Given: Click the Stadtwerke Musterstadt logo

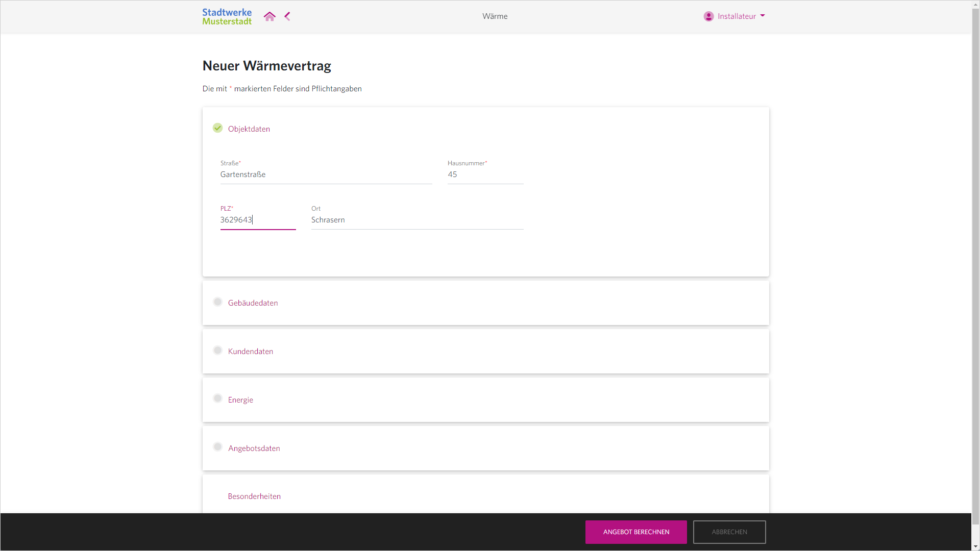Looking at the screenshot, I should point(227,16).
